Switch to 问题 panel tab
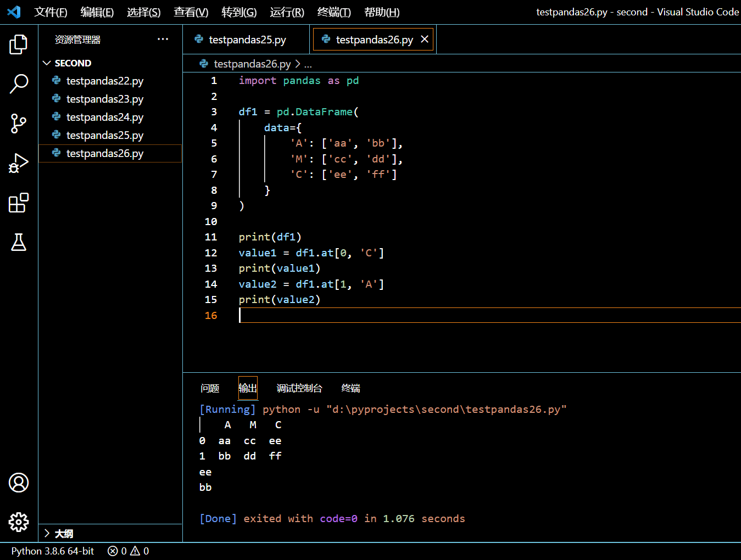This screenshot has height=560, width=741. coord(210,388)
